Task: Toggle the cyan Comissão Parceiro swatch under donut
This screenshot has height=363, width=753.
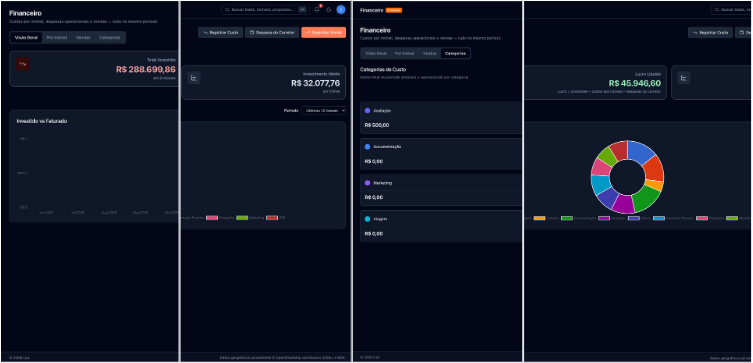Action: click(x=659, y=218)
